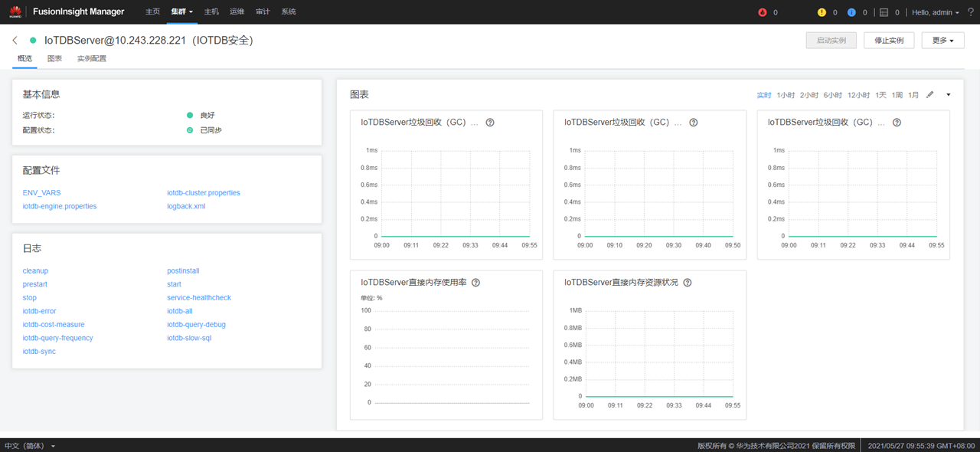980x452 pixels.
Task: Switch to the 概览 tab
Action: pyautogui.click(x=24, y=58)
